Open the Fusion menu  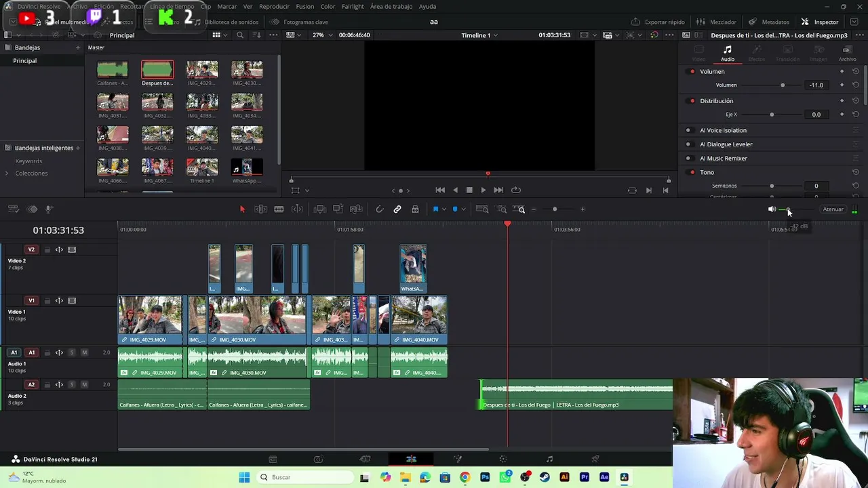304,6
